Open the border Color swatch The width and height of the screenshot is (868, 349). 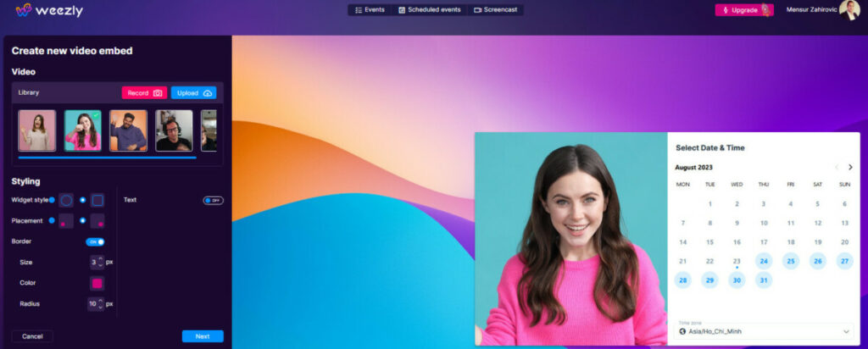(x=97, y=283)
